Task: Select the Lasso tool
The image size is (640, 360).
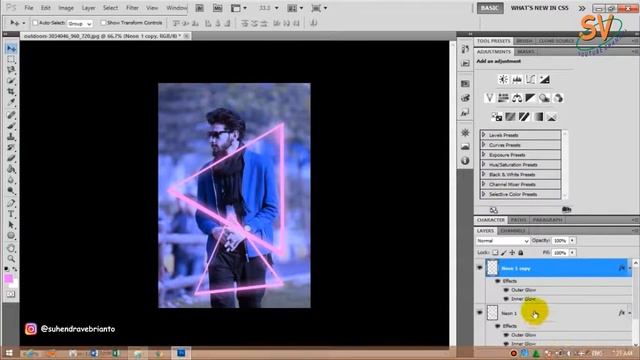Action: [x=11, y=70]
